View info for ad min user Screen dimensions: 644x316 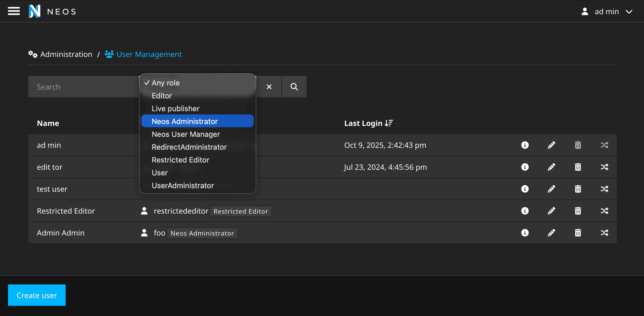click(x=525, y=145)
